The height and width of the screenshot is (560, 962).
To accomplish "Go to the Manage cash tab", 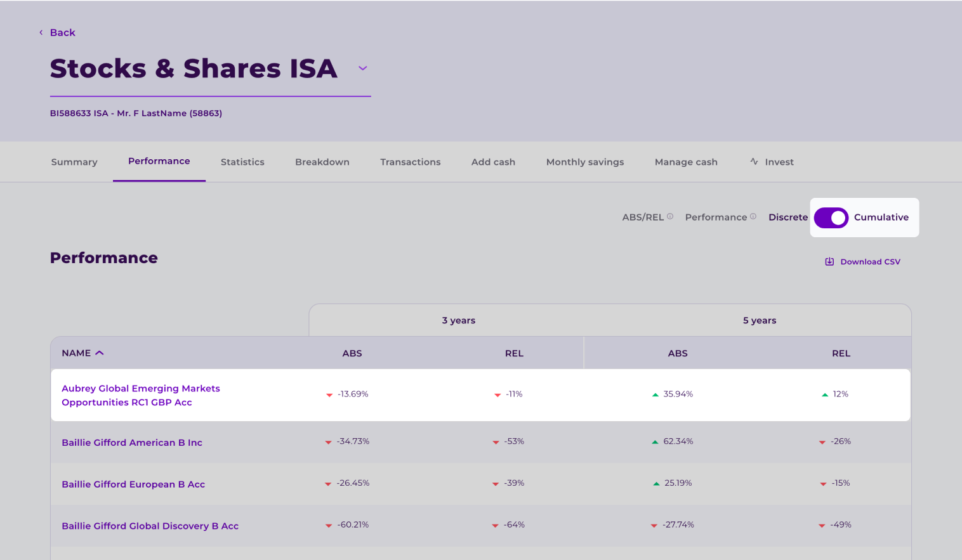I will point(686,162).
